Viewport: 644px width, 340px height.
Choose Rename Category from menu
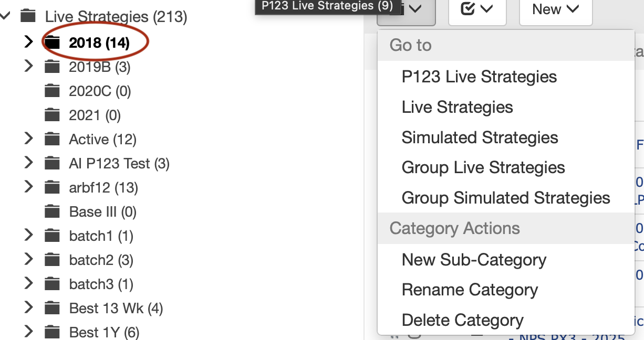pos(470,290)
